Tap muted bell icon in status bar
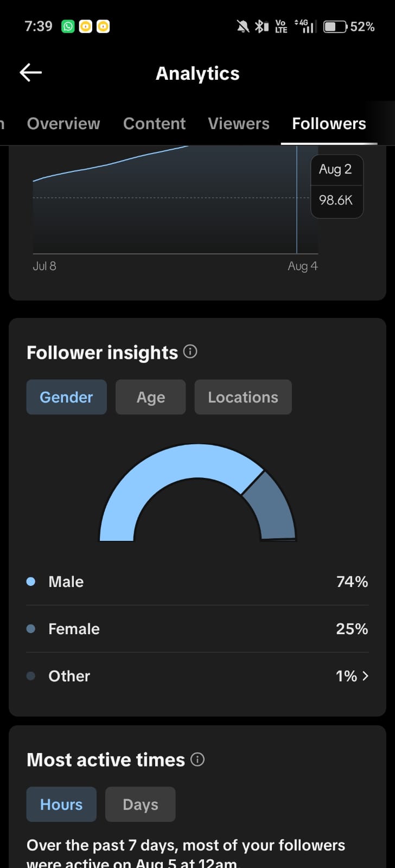This screenshot has height=868, width=395. click(x=243, y=26)
